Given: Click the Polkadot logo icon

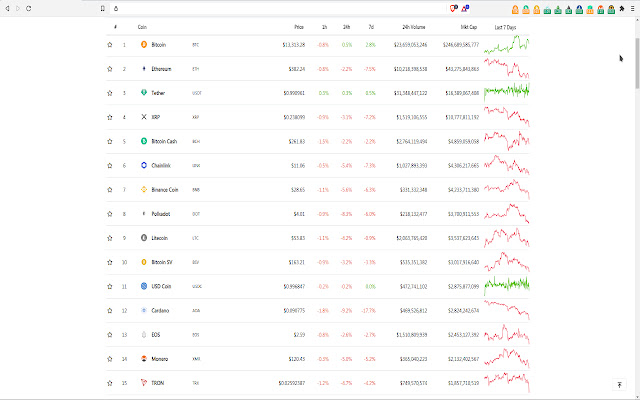Looking at the screenshot, I should [144, 213].
